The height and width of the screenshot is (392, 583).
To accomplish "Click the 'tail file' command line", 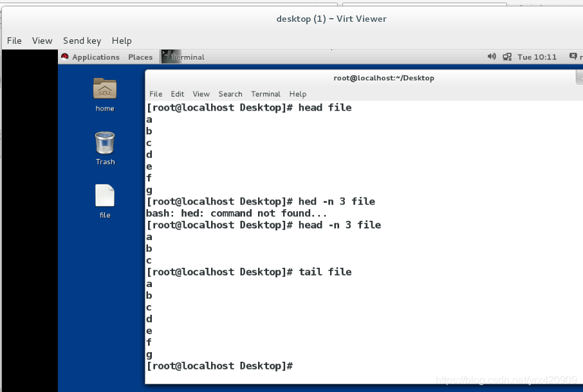I will pos(249,272).
